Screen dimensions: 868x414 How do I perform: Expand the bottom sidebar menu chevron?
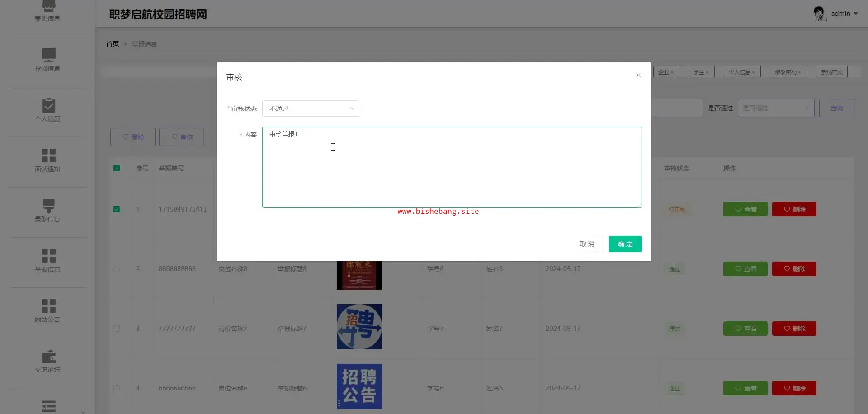(83, 411)
